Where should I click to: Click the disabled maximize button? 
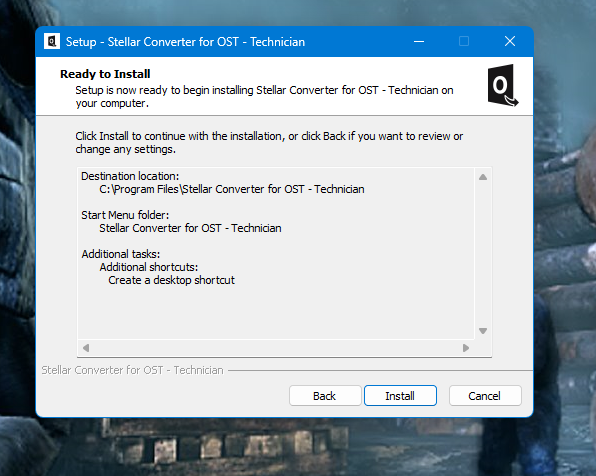tap(464, 41)
